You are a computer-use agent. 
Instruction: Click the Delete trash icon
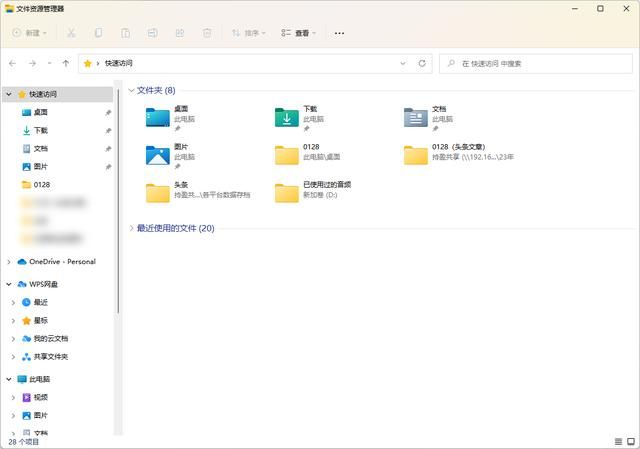click(207, 33)
